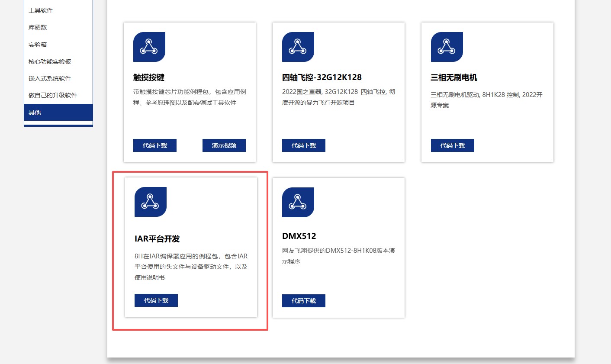Download code for IAR平台开发
The width and height of the screenshot is (611, 364).
coord(156,300)
